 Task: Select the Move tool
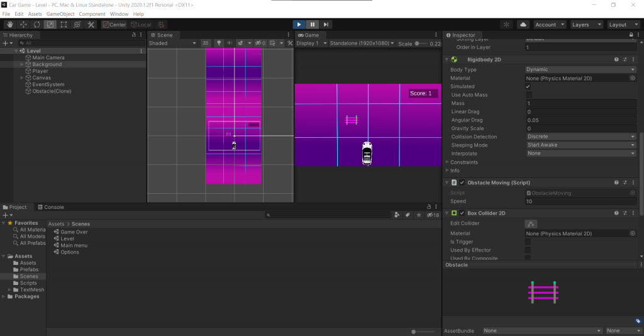point(23,25)
